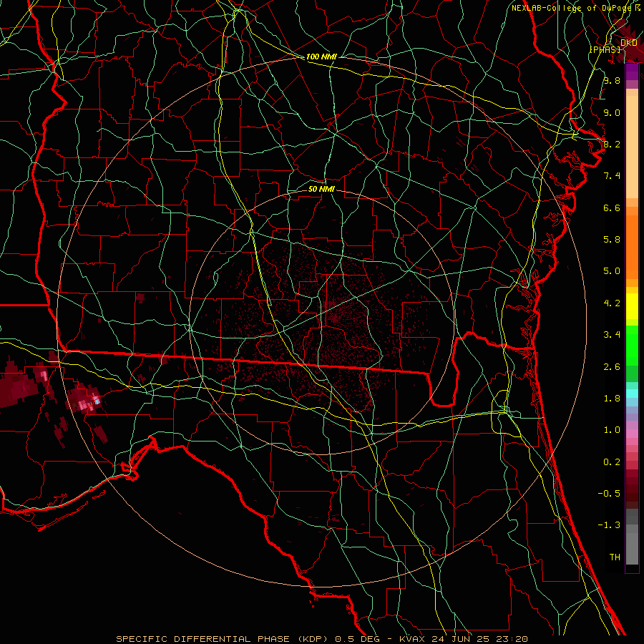This screenshot has width=644, height=644.
Task: Click the 4.2 legend value
Action: click(x=612, y=303)
